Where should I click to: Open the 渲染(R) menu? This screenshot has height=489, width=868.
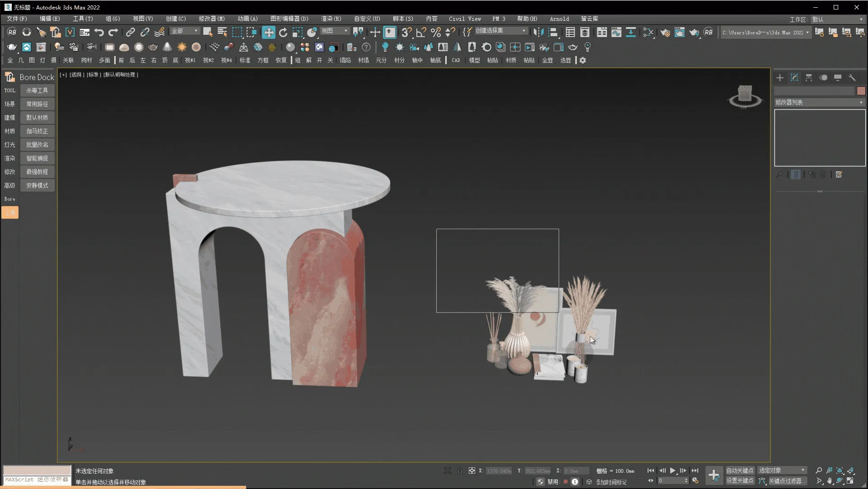click(331, 19)
